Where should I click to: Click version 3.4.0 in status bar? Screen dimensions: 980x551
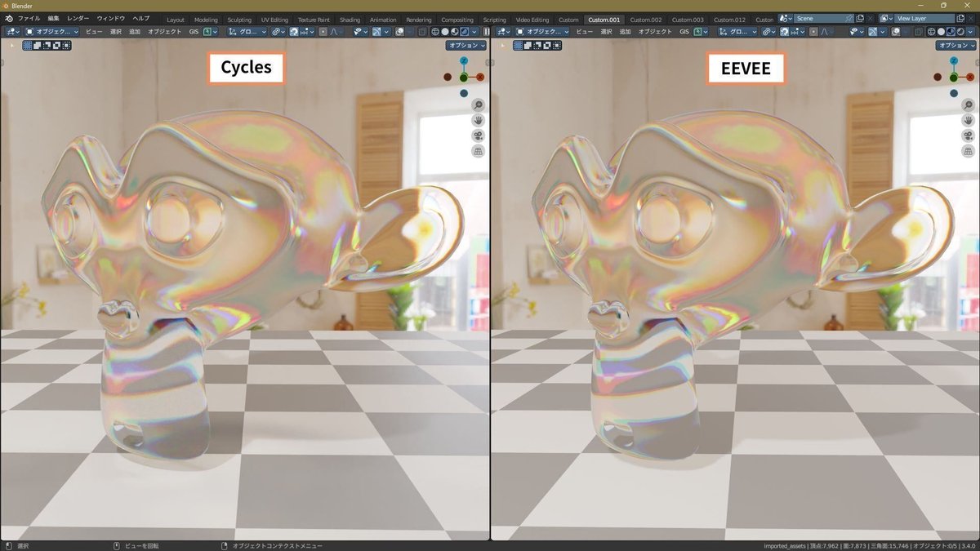pos(969,545)
